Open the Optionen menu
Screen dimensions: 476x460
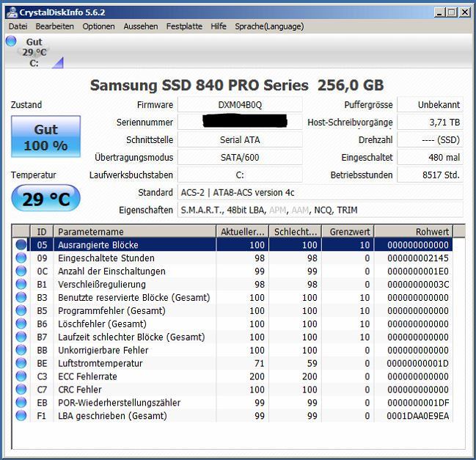99,26
